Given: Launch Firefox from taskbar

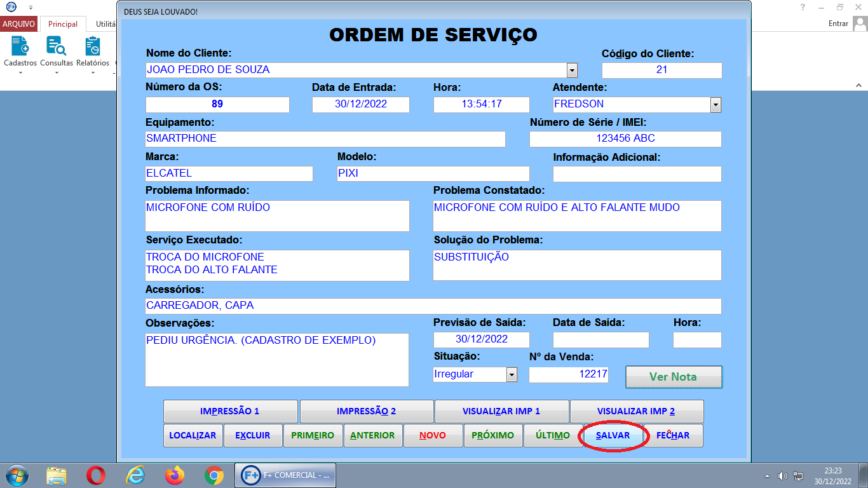Looking at the screenshot, I should (x=174, y=475).
